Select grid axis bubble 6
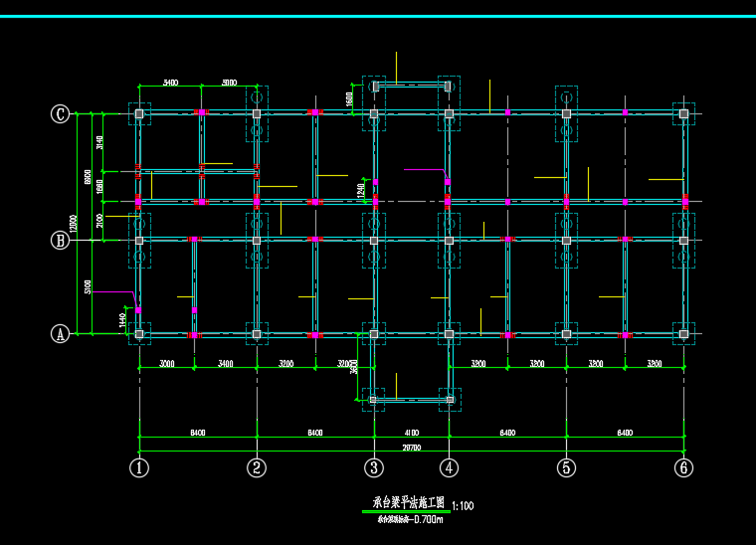 [x=683, y=467]
